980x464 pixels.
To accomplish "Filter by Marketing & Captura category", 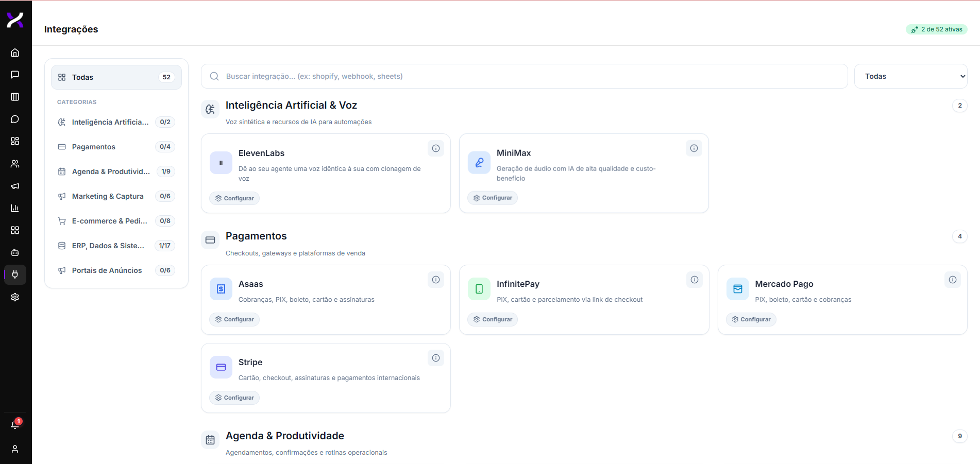I will pos(116,196).
